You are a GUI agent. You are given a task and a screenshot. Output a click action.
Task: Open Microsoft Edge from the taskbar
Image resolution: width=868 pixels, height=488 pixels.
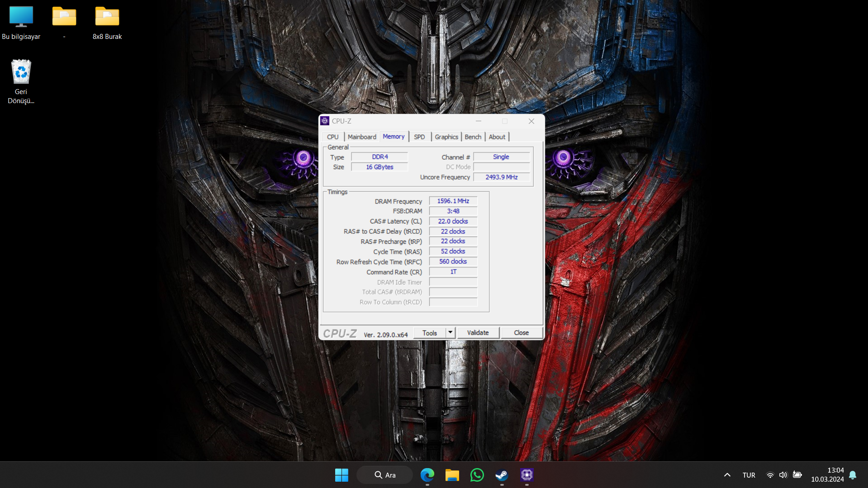pos(427,475)
